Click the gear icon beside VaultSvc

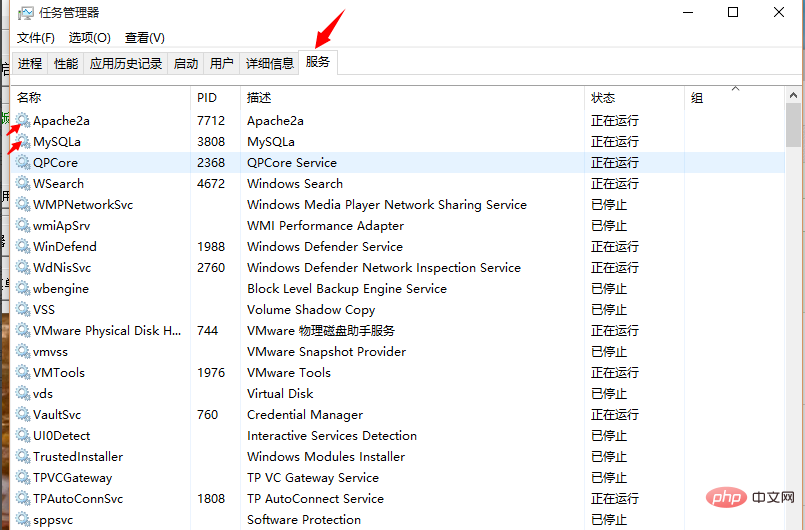[x=23, y=414]
